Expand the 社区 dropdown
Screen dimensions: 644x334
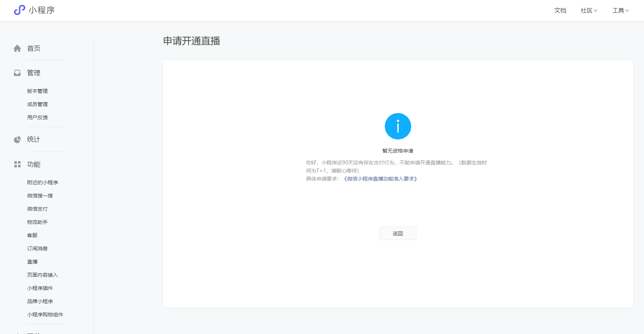pyautogui.click(x=589, y=11)
